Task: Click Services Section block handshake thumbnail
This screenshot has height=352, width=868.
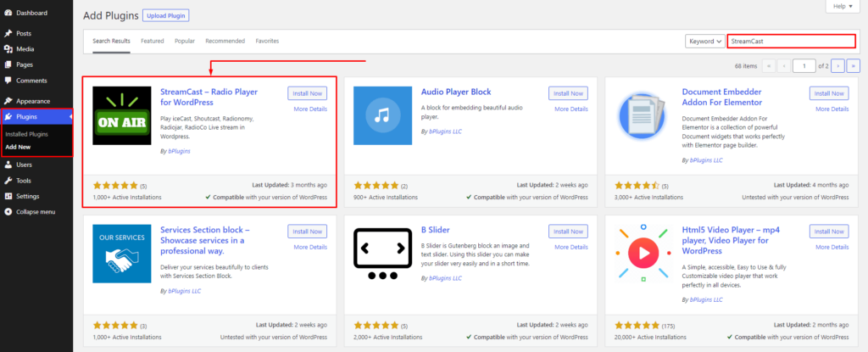Action: coord(122,254)
